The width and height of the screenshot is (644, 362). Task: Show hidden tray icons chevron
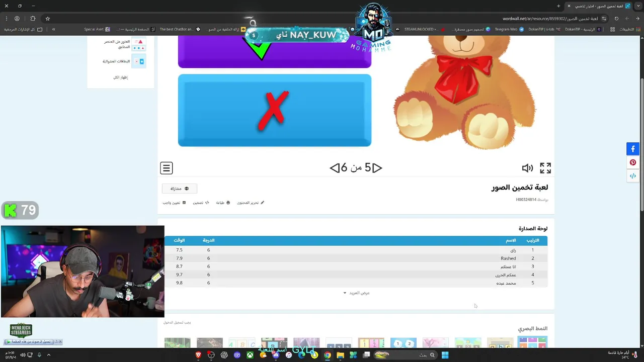point(49,355)
